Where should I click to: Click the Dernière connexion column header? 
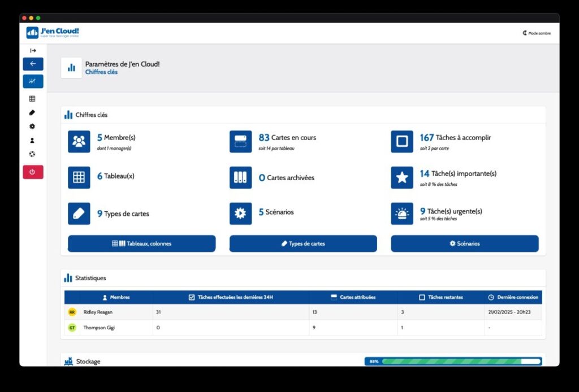pyautogui.click(x=513, y=297)
